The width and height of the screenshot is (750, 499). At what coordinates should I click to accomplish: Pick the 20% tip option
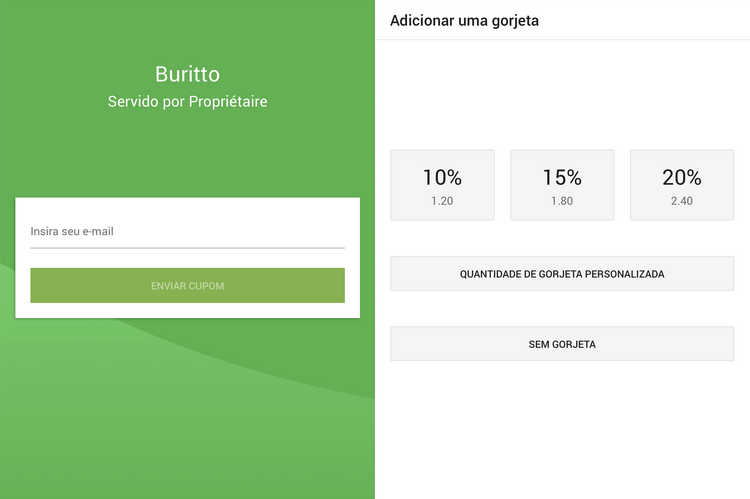[682, 185]
